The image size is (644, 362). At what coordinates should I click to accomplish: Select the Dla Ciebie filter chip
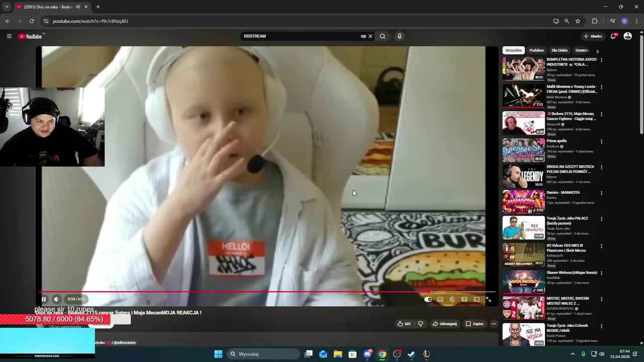pos(559,50)
